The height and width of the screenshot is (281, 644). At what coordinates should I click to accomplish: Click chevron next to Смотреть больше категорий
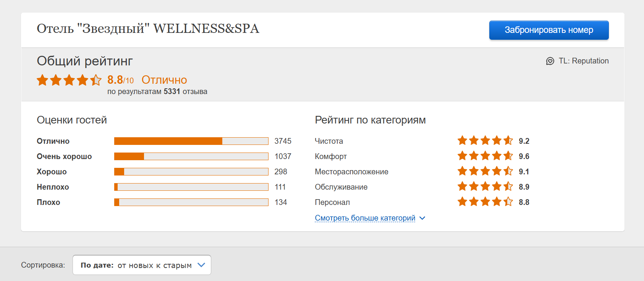pos(422,218)
